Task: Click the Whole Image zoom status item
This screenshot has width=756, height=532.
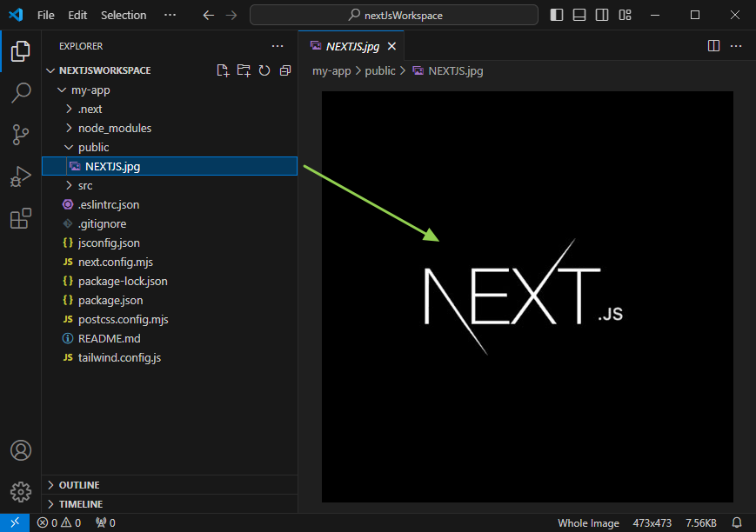Action: (x=588, y=522)
